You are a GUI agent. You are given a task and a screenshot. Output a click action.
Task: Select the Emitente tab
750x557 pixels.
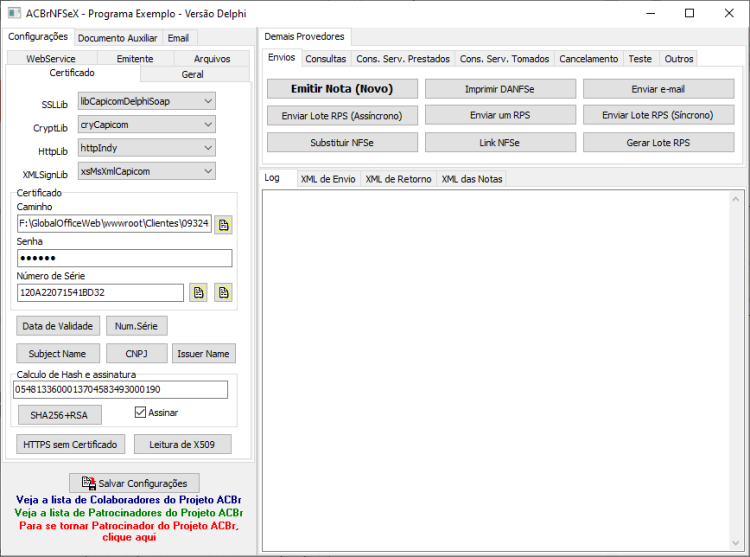(135, 59)
